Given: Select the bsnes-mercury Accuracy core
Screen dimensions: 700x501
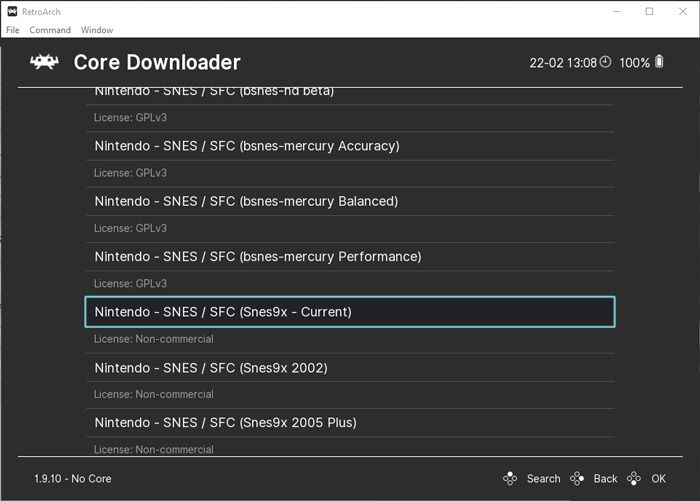Looking at the screenshot, I should point(350,146).
